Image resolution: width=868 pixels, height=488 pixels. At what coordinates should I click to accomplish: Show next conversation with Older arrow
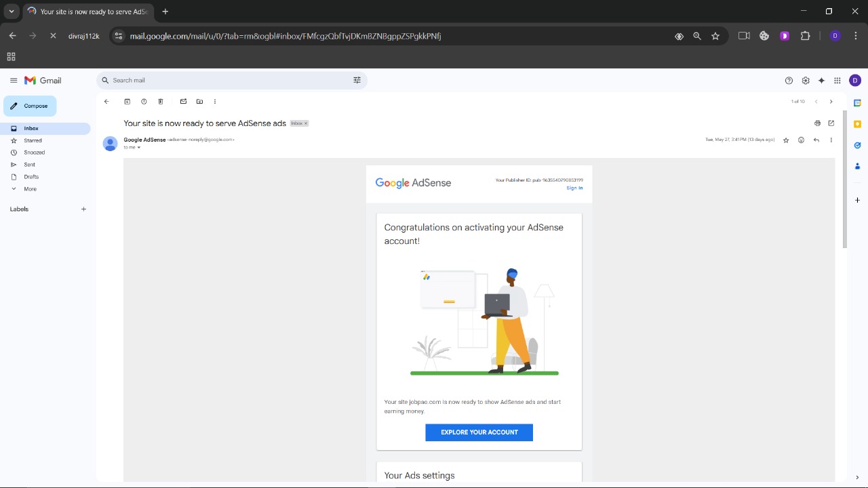pos(831,102)
